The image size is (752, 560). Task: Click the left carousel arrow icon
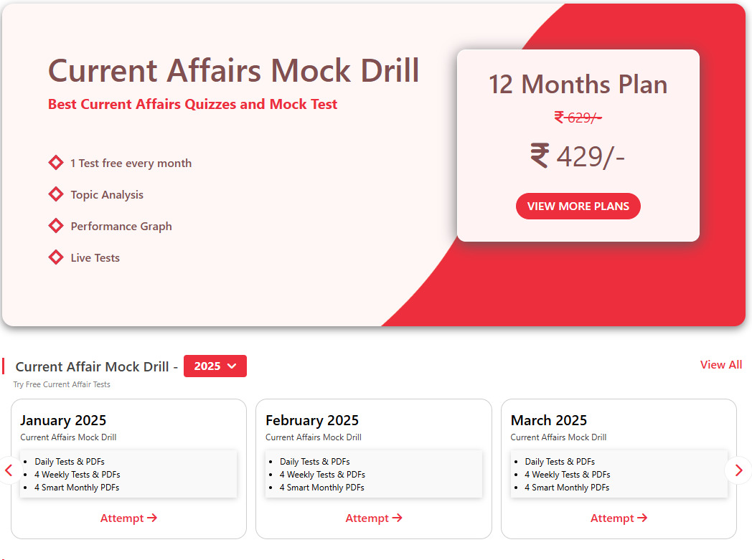click(x=9, y=470)
